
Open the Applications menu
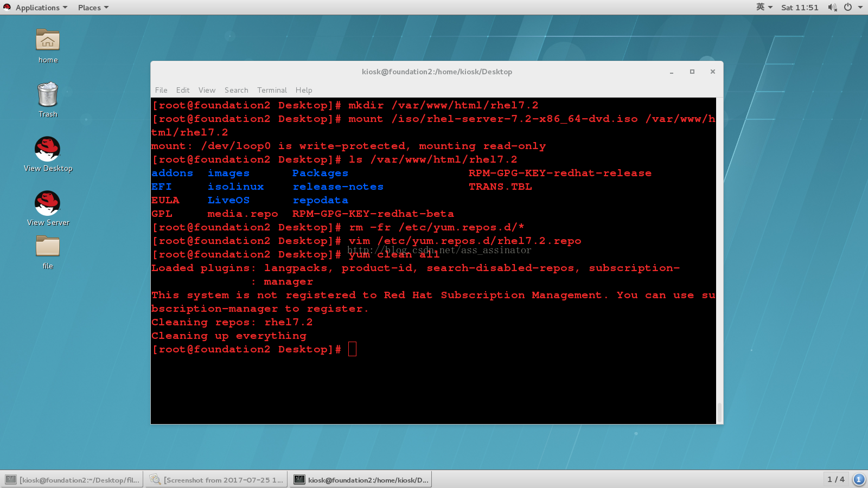[x=41, y=8]
